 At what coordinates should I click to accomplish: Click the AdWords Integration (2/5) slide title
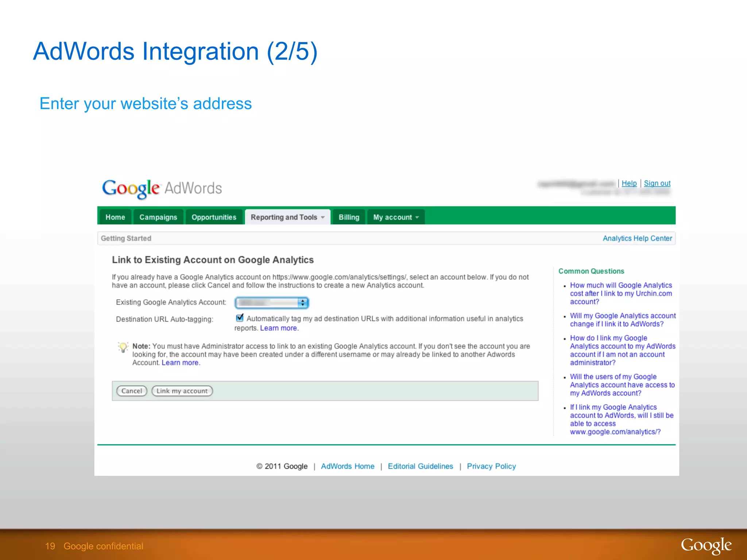pos(175,51)
